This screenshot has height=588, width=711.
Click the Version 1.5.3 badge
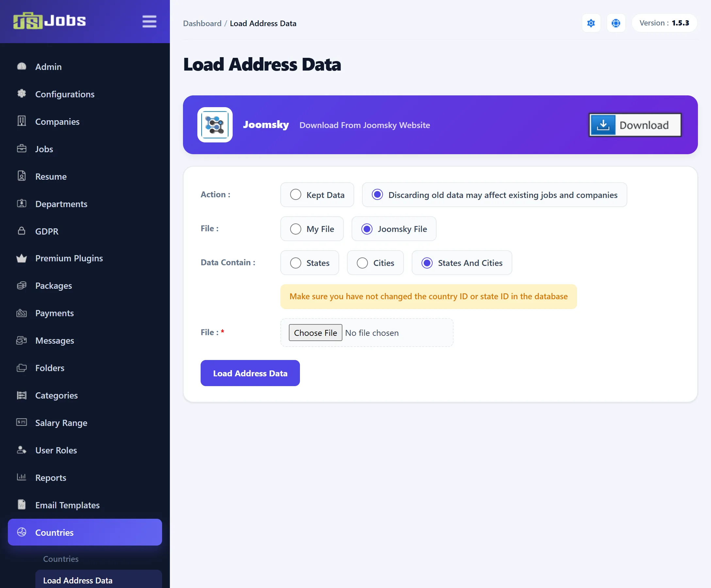664,23
